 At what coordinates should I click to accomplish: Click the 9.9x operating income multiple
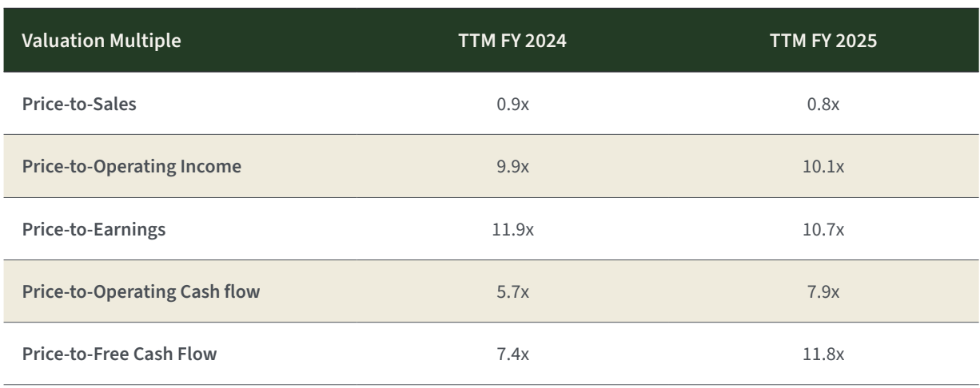tap(512, 167)
